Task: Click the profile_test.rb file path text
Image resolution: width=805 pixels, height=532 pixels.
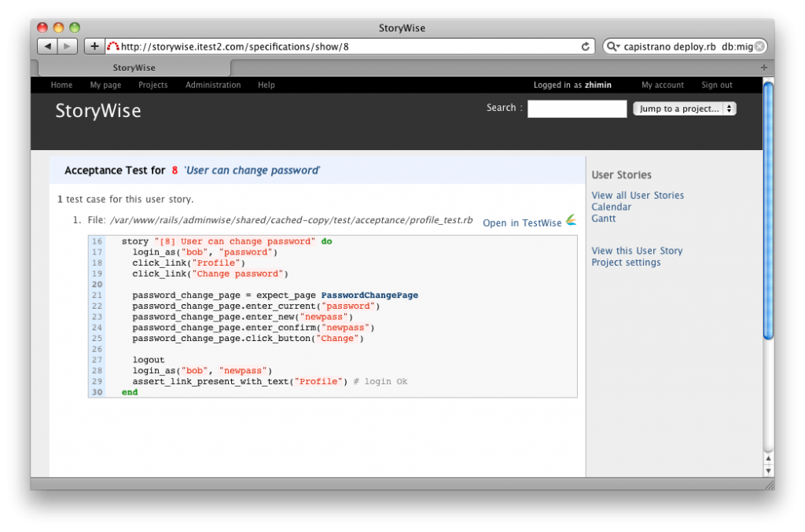Action: tap(291, 220)
